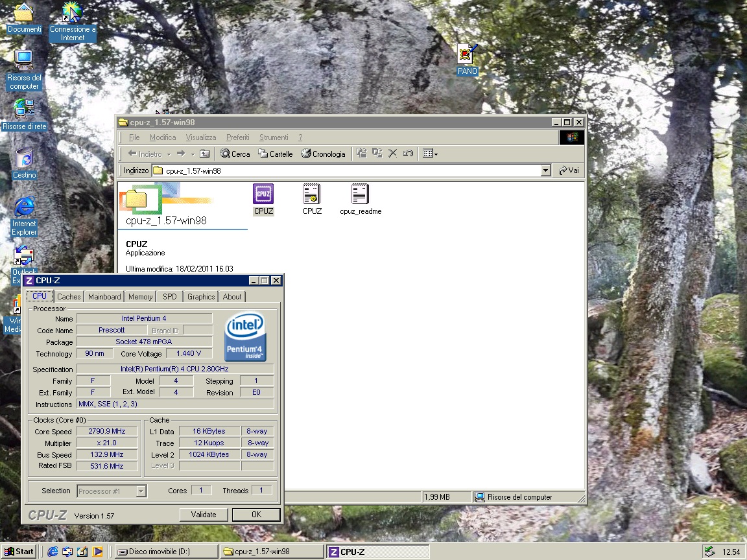Go back with the Indietro button
This screenshot has width=747, height=560.
pos(145,154)
